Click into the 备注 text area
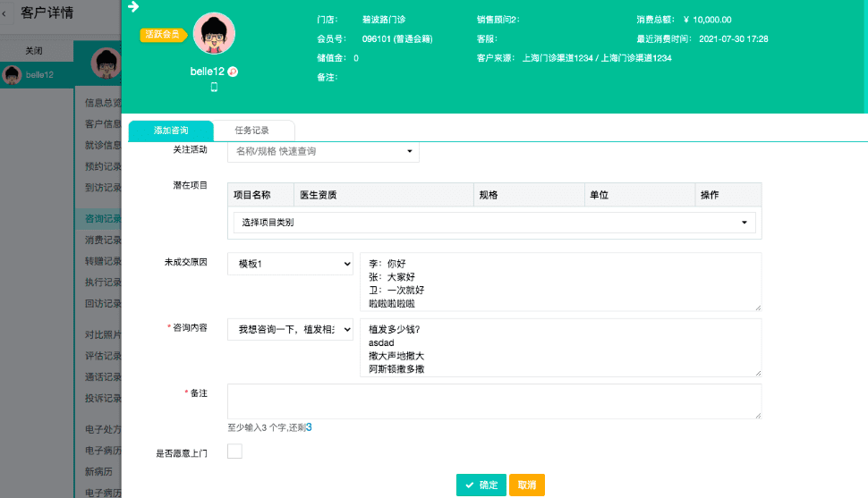868x498 pixels. click(494, 401)
